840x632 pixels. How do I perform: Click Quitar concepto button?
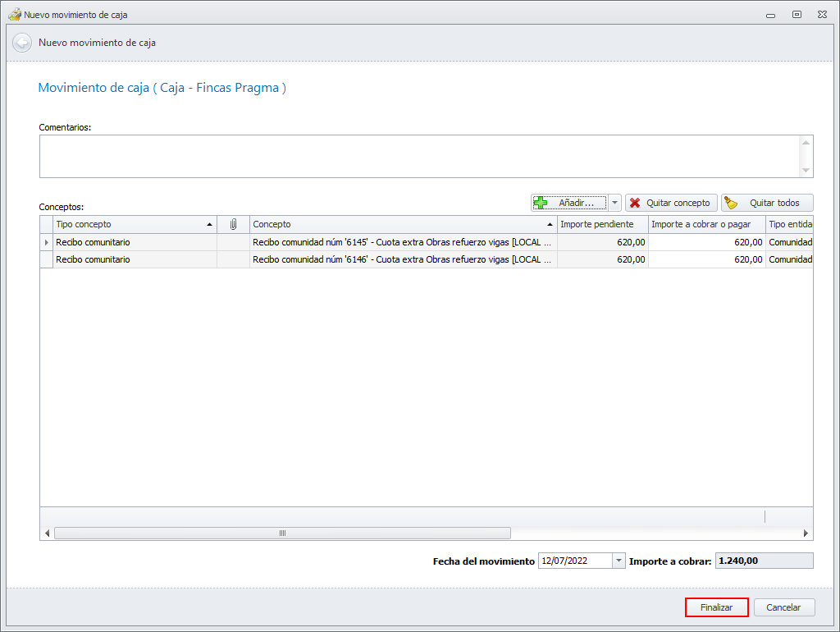pyautogui.click(x=671, y=203)
